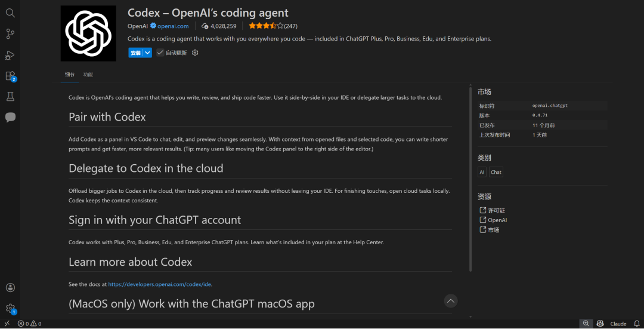Click the 市场 resource external link icon
Screen dimensions: 644x329
(483, 229)
